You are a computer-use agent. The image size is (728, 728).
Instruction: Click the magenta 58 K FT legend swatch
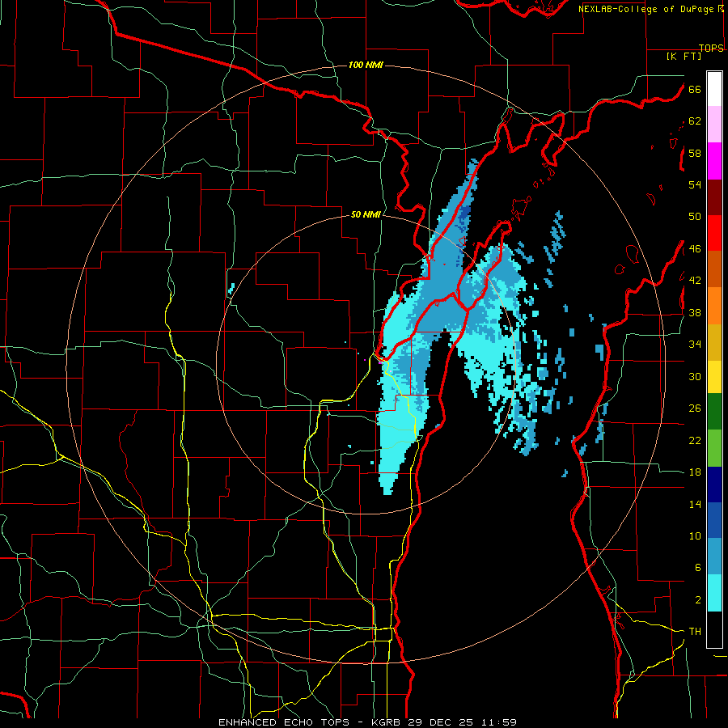(714, 161)
